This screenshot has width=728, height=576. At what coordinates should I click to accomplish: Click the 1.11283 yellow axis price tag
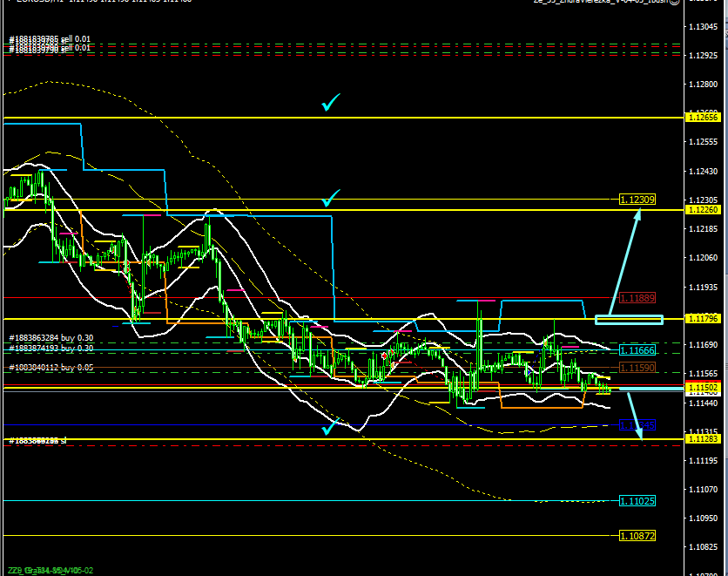[x=703, y=439]
